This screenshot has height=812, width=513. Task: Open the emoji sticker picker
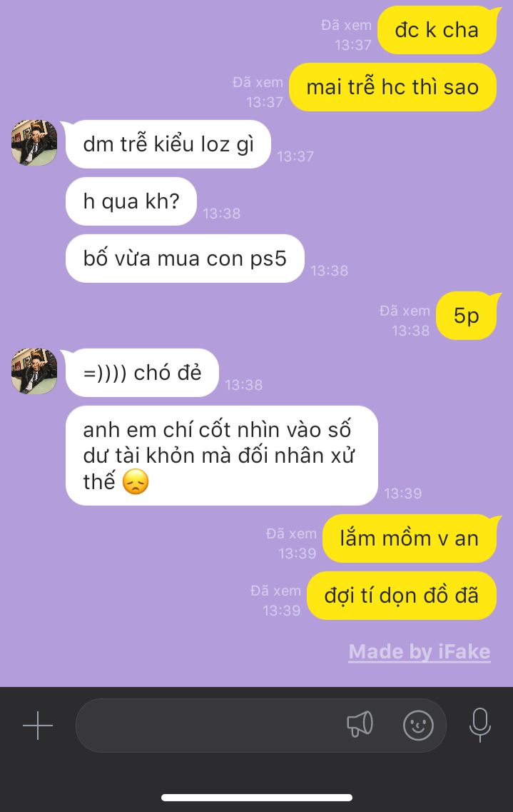pos(418,725)
